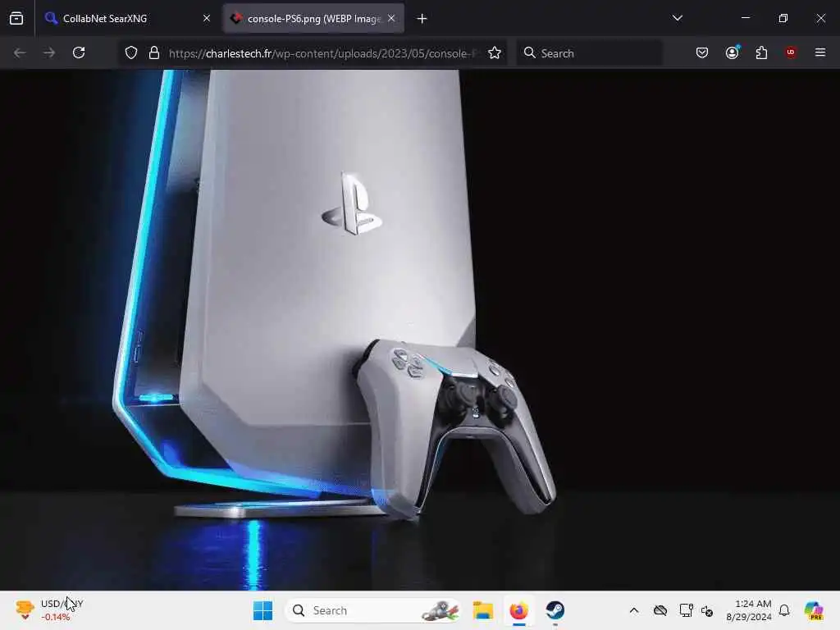Reload the current page

click(x=79, y=53)
